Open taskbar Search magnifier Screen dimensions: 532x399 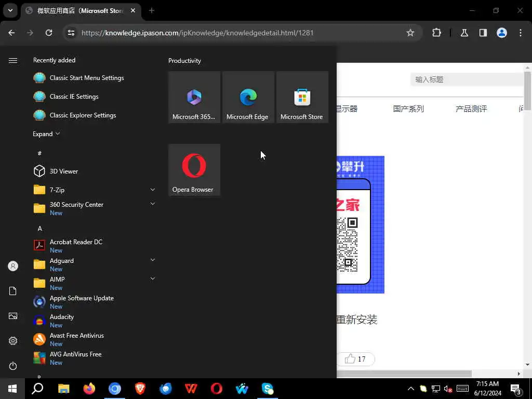(x=37, y=389)
